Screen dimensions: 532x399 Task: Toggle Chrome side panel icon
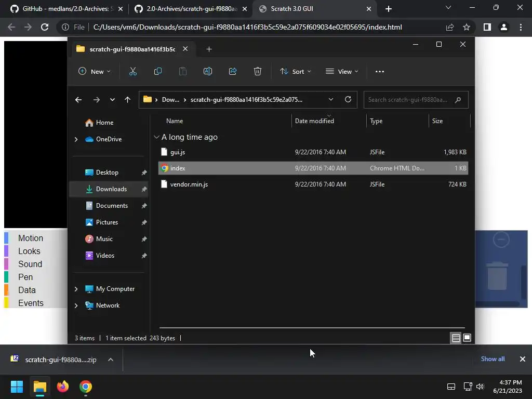[x=487, y=27]
